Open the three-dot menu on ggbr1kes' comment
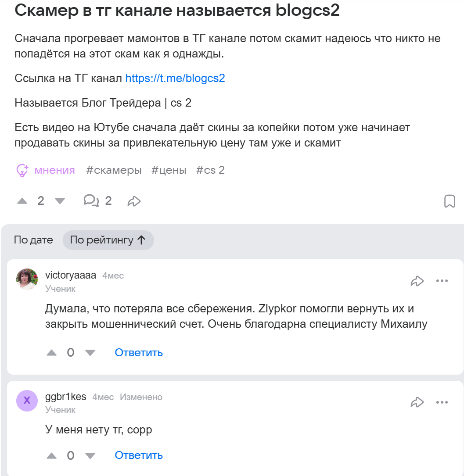This screenshot has height=476, width=464. click(x=442, y=402)
